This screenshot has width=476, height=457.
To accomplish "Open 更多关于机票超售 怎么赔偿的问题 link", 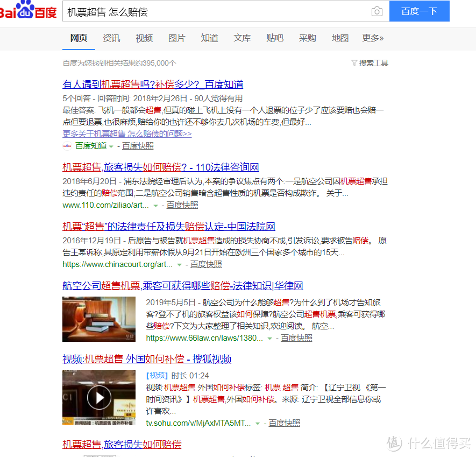I will tap(127, 133).
